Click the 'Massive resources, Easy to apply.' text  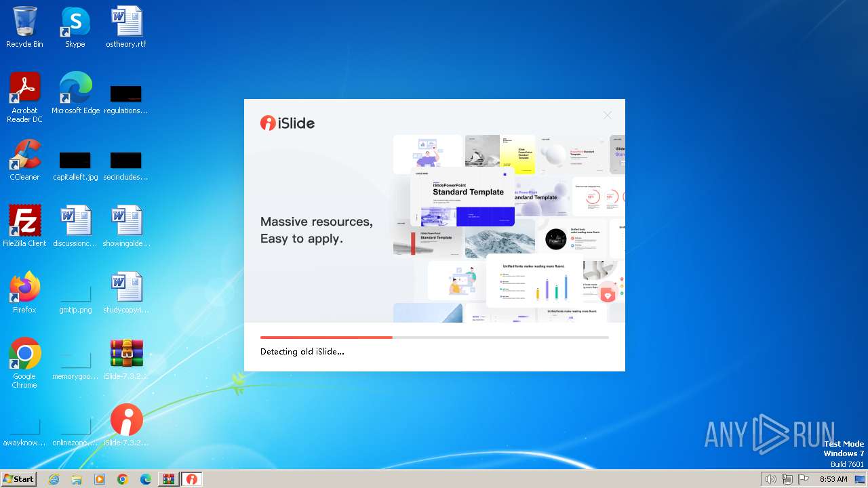click(317, 230)
